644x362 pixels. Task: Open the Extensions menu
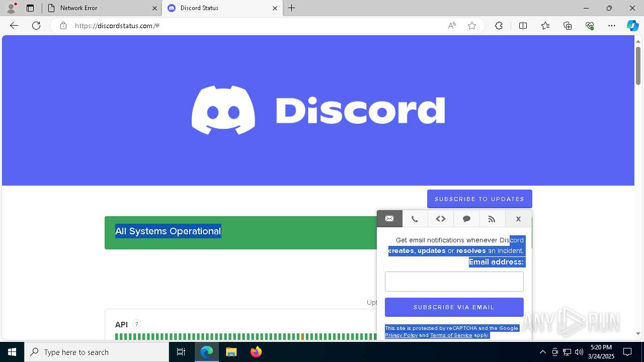point(499,26)
